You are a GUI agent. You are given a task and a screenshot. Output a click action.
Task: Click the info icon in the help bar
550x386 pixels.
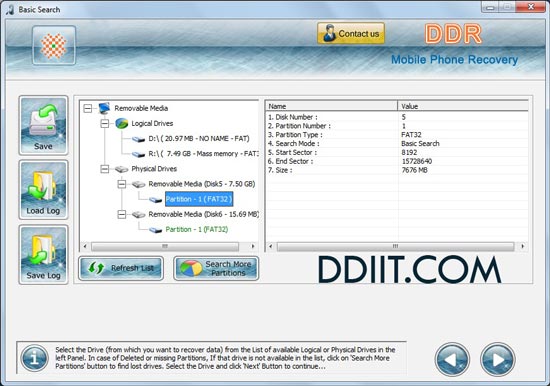[x=34, y=358]
